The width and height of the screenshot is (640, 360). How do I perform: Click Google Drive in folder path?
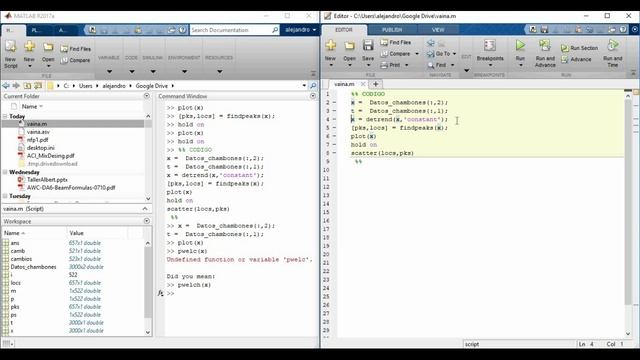click(151, 86)
